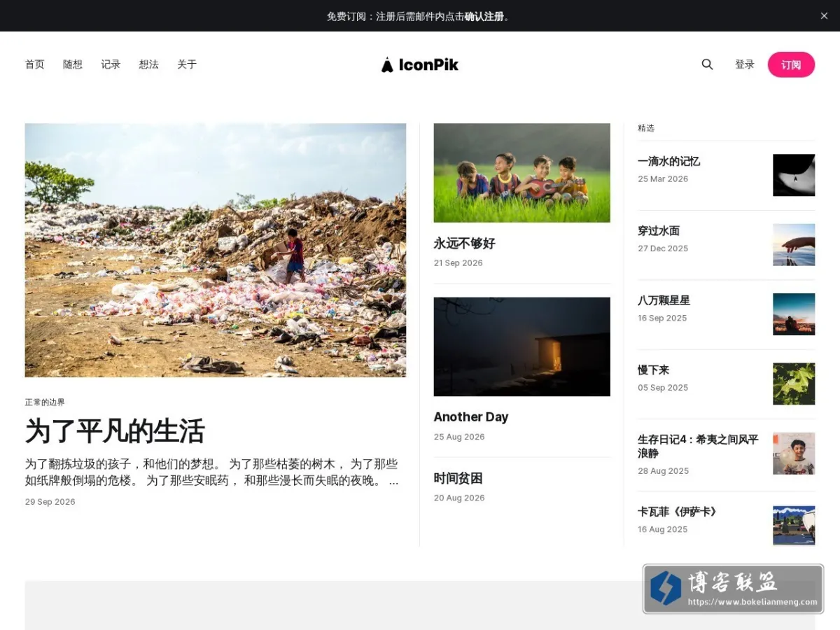The height and width of the screenshot is (630, 840).
Task: Open the 首页 menu item
Action: (35, 64)
